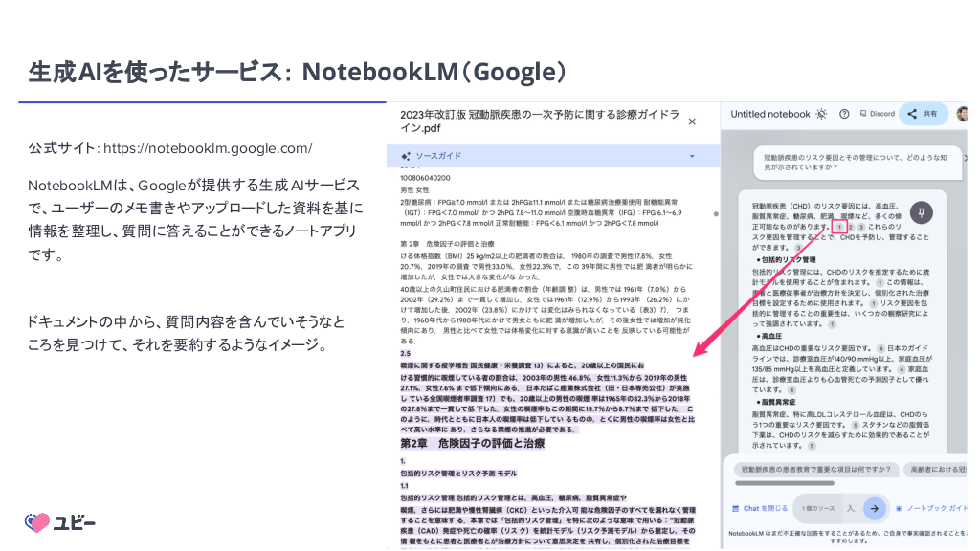Toggle the light/dark theme sun icon

[821, 114]
